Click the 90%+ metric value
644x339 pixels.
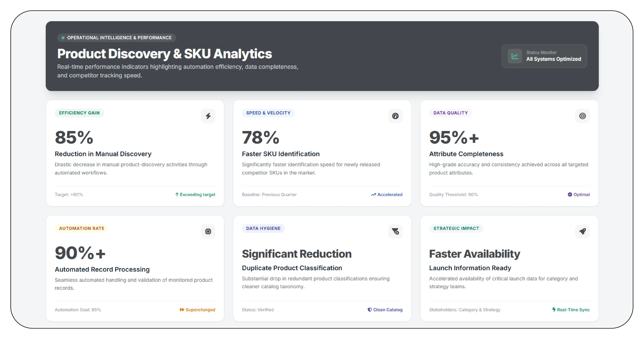[x=80, y=253]
